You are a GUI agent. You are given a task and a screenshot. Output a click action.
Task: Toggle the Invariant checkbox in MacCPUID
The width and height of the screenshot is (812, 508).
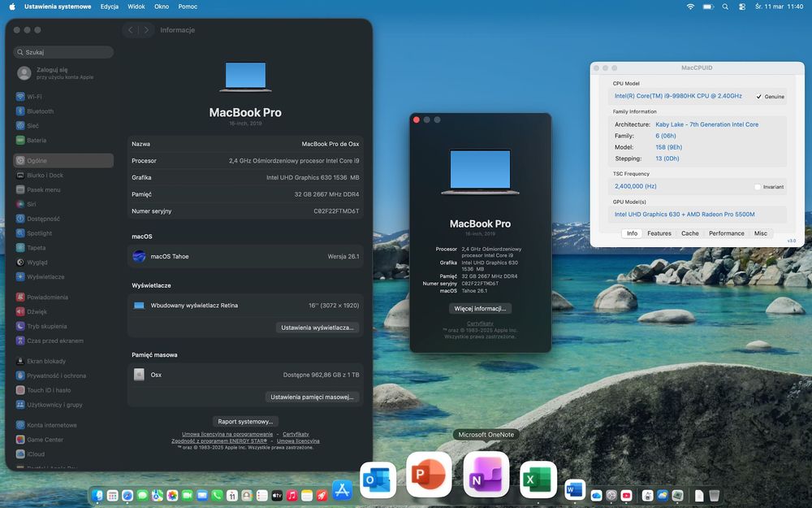pyautogui.click(x=758, y=187)
